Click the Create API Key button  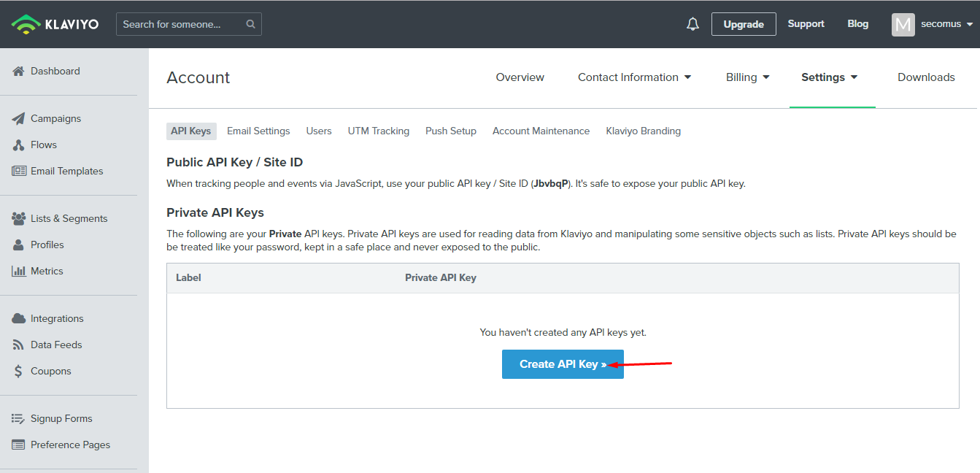(563, 364)
